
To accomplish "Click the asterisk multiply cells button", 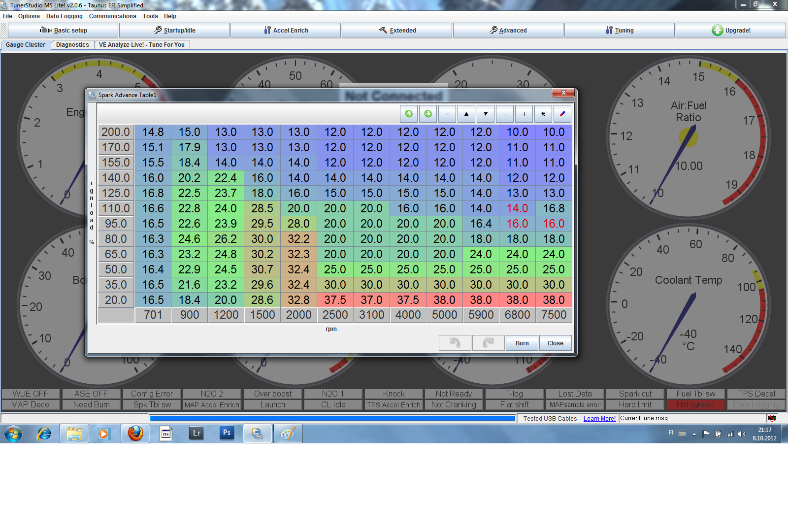I will [x=543, y=114].
